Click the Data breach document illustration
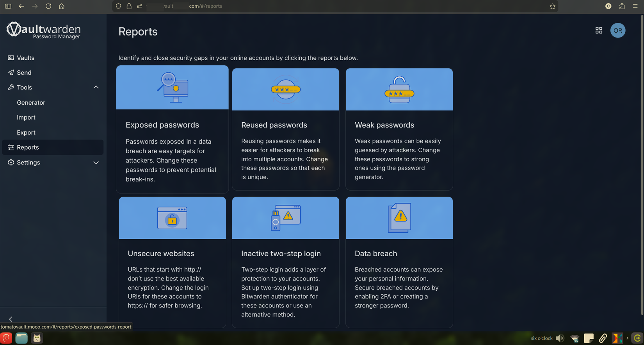The width and height of the screenshot is (644, 345). tap(399, 218)
